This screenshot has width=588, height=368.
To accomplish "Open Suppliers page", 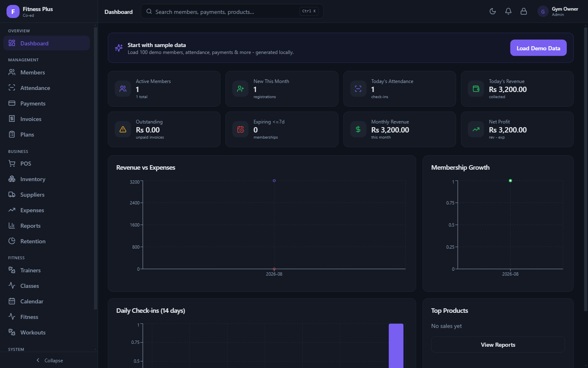I will 47,195.
